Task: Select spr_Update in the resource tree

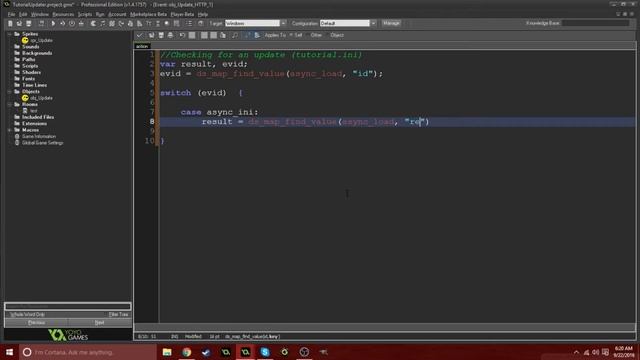Action: (41, 40)
